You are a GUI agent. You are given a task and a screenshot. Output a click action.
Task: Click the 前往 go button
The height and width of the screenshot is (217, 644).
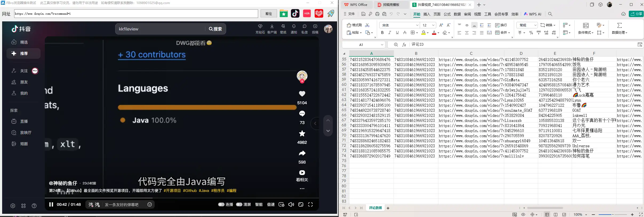coord(269,14)
